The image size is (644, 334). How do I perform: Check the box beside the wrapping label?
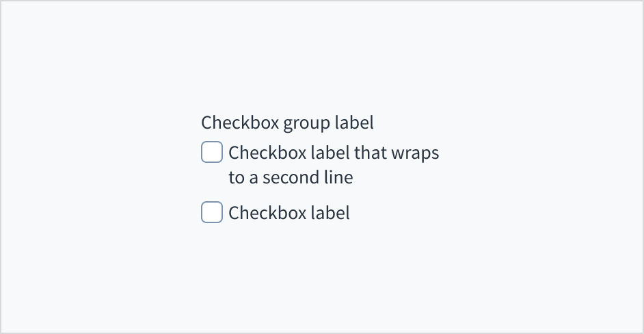click(x=212, y=152)
